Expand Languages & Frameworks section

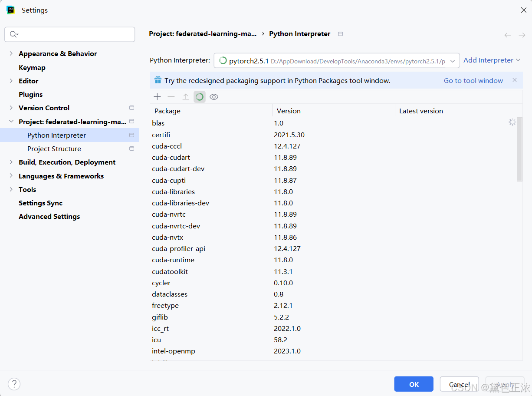pos(11,176)
